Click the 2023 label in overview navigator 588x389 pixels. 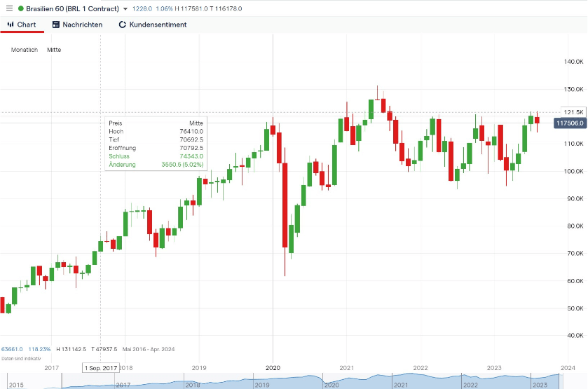click(x=540, y=385)
